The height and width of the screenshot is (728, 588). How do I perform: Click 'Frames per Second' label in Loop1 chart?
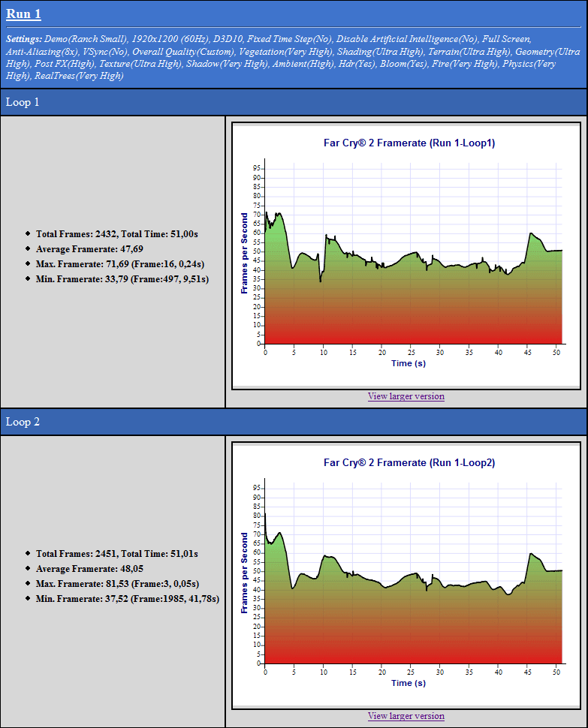click(244, 253)
